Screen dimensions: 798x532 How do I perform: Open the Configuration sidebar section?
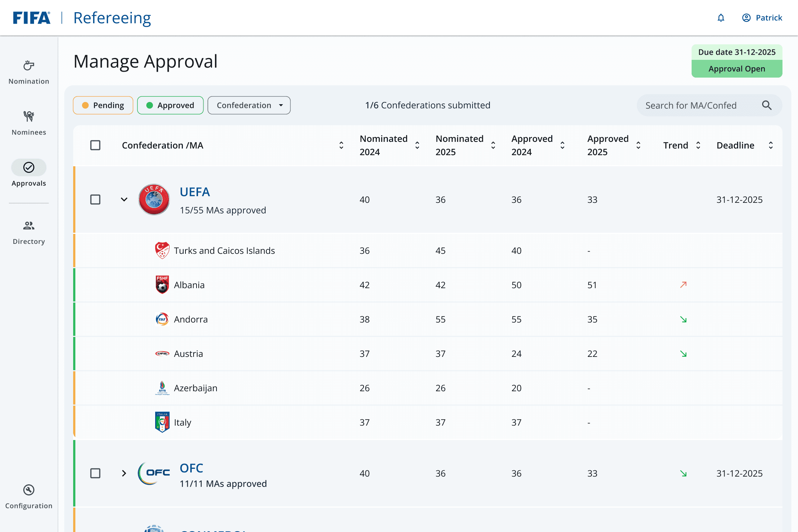click(29, 497)
